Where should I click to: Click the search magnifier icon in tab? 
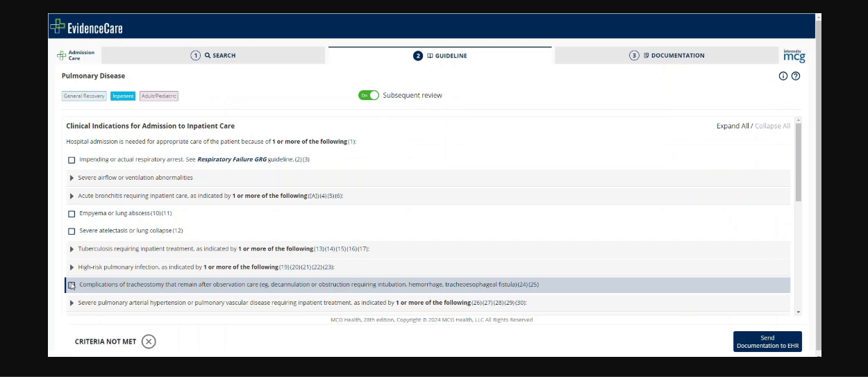point(208,56)
